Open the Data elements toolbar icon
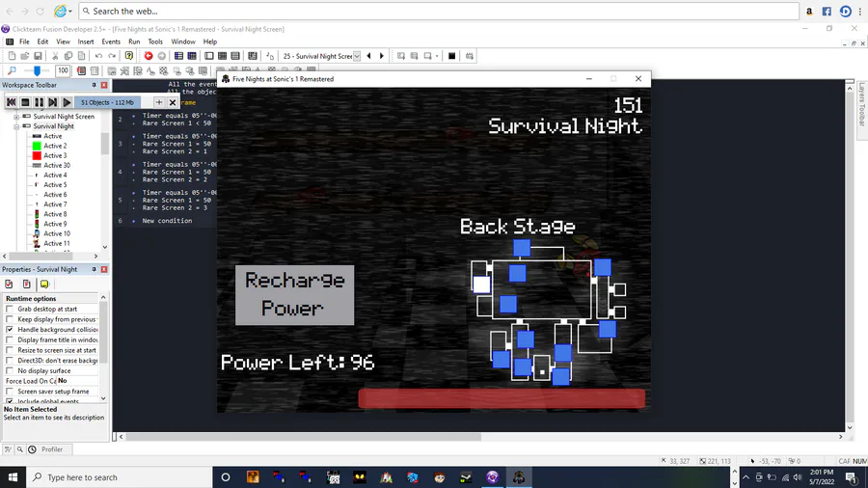Screen dimensions: 868x488 (253, 56)
